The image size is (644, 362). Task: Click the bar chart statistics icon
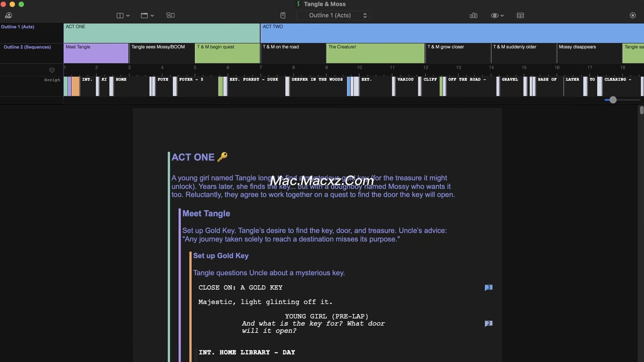(473, 15)
